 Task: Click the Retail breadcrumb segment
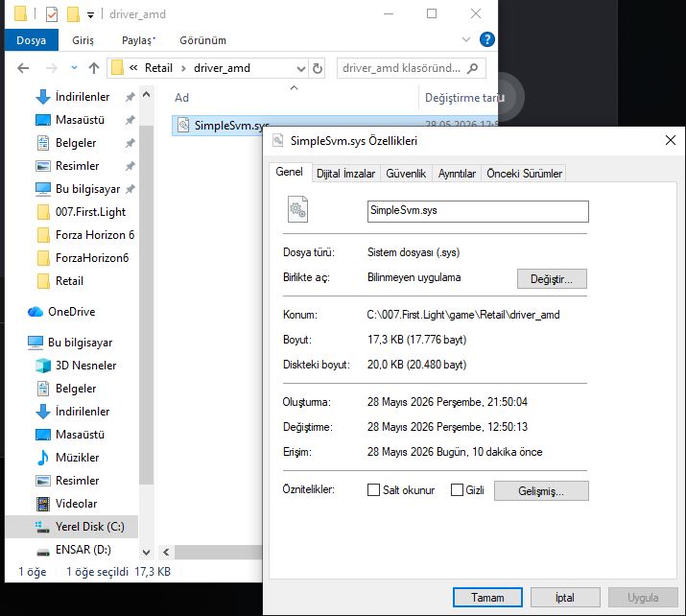click(x=158, y=68)
